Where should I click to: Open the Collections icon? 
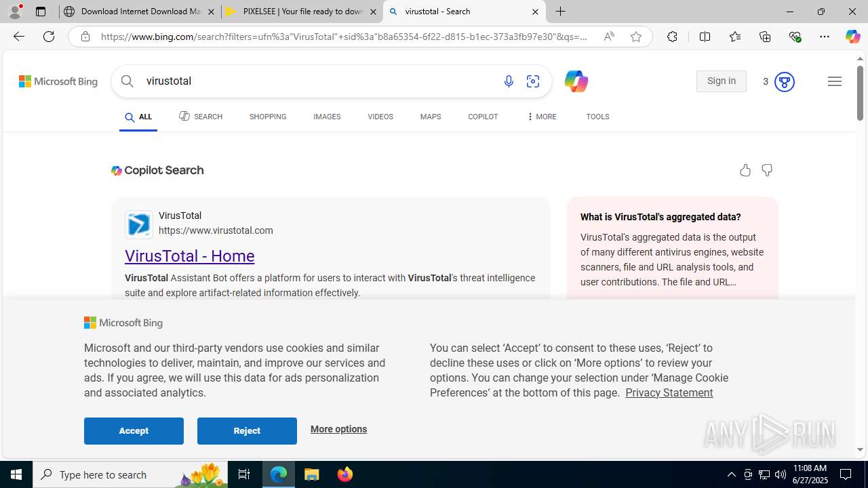pyautogui.click(x=765, y=37)
